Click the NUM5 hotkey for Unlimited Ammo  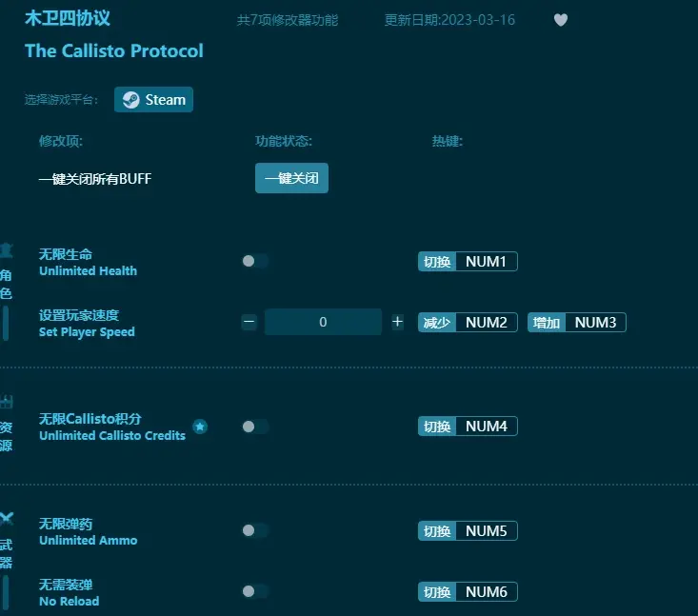(x=486, y=531)
